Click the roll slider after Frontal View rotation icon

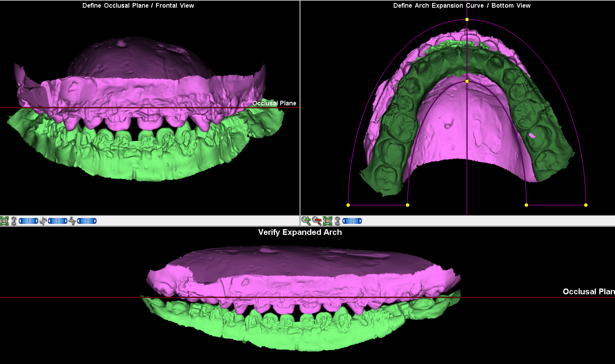(28, 221)
